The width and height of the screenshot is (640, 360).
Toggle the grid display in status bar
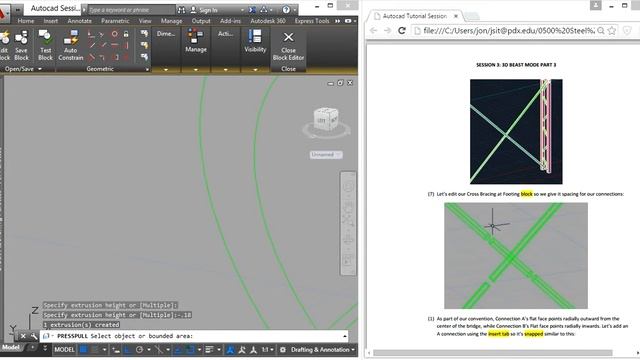point(83,350)
